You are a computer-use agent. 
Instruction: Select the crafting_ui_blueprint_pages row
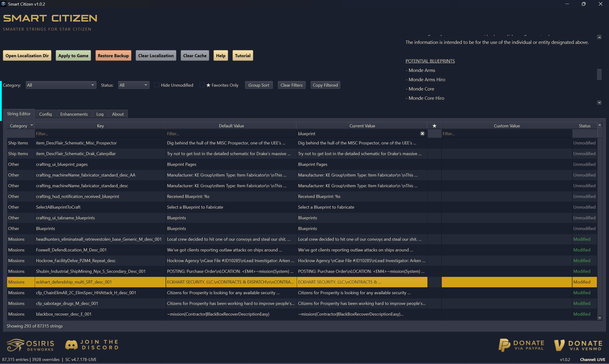click(x=302, y=165)
